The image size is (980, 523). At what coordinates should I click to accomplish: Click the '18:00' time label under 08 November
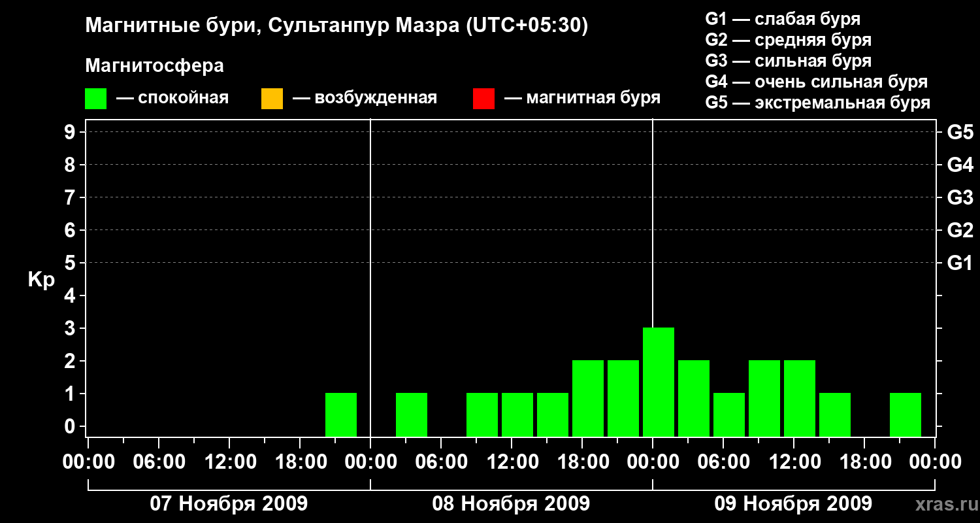pyautogui.click(x=582, y=462)
